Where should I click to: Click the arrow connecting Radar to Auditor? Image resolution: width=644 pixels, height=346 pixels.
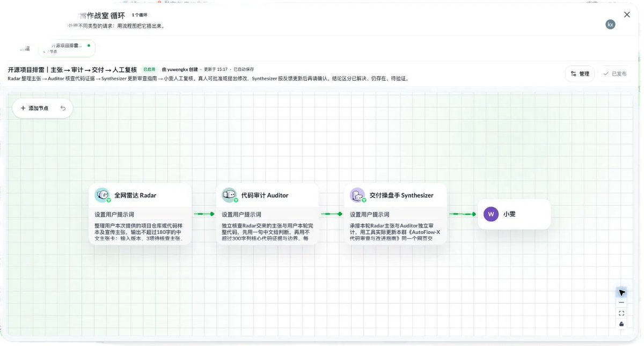pyautogui.click(x=204, y=214)
